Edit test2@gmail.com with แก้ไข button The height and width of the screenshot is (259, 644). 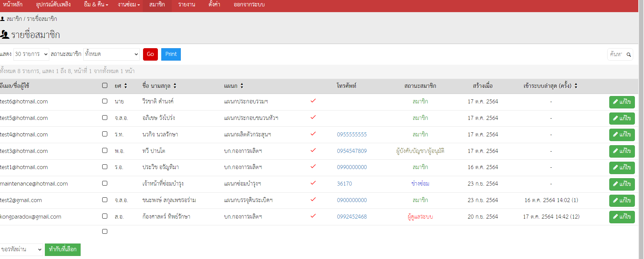(622, 201)
